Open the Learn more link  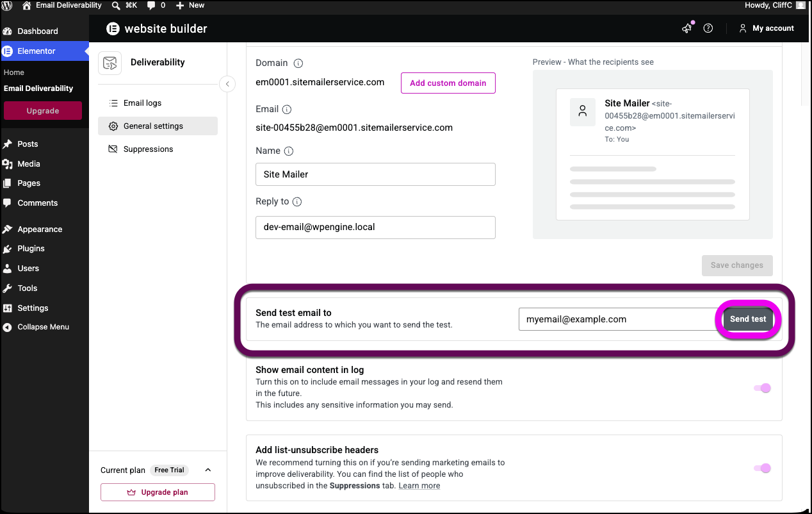[x=419, y=486]
